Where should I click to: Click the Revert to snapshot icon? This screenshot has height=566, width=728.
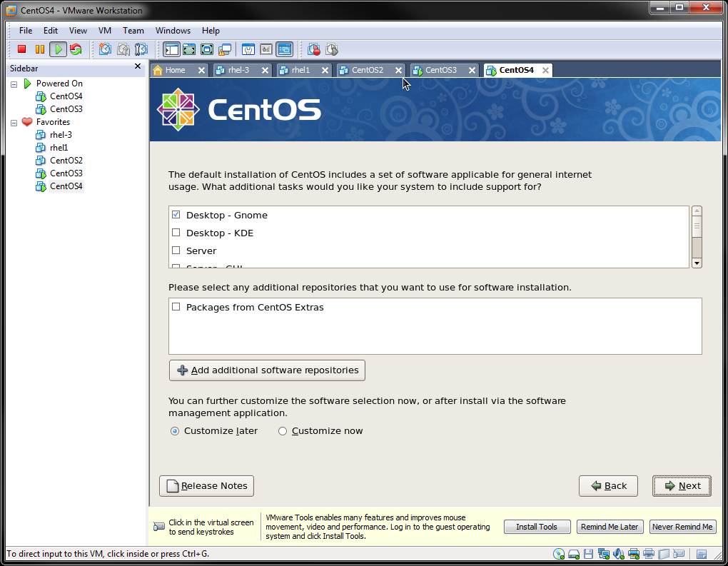(x=123, y=49)
